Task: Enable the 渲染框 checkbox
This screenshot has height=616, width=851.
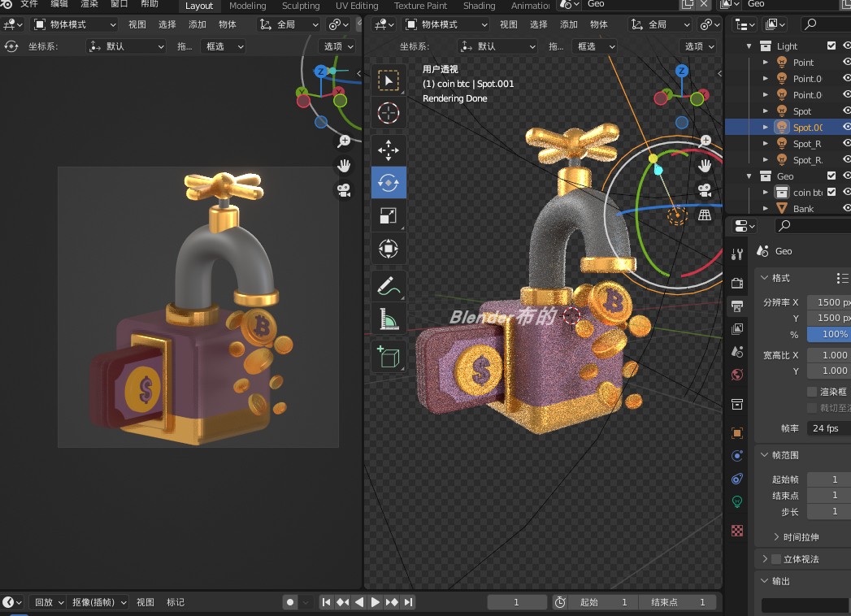Action: [x=812, y=392]
